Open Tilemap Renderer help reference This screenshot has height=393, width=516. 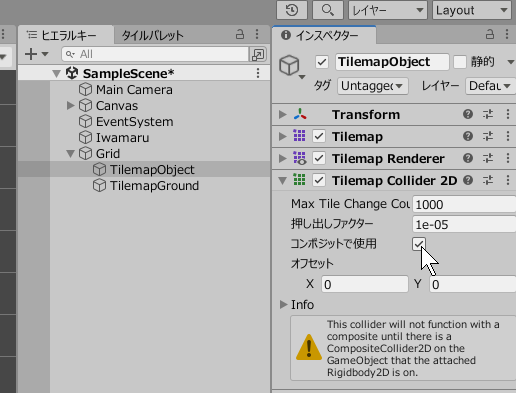tap(468, 158)
